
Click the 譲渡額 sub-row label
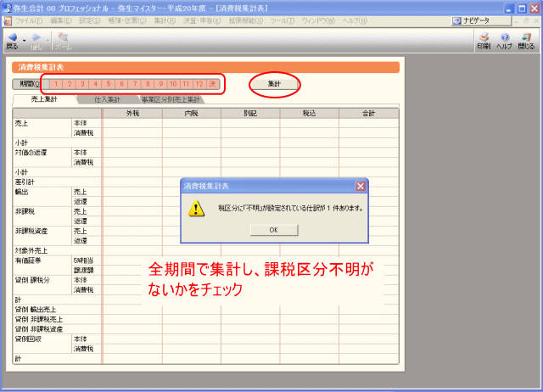(x=83, y=270)
